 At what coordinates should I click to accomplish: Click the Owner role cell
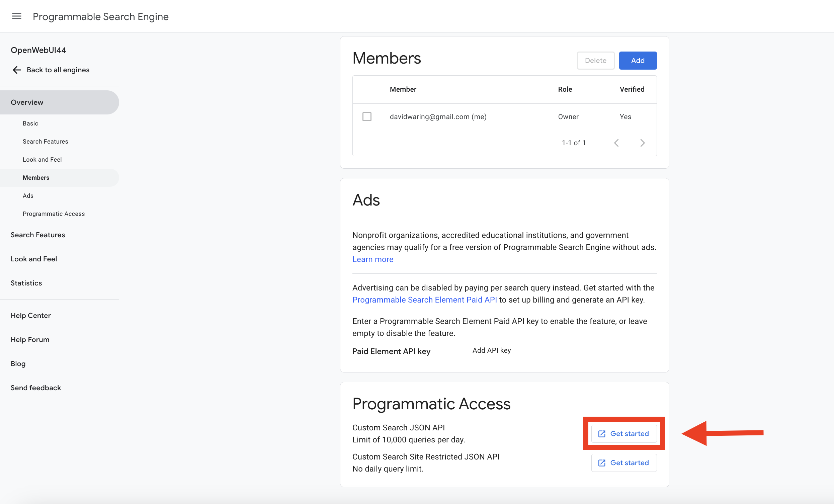coord(568,117)
